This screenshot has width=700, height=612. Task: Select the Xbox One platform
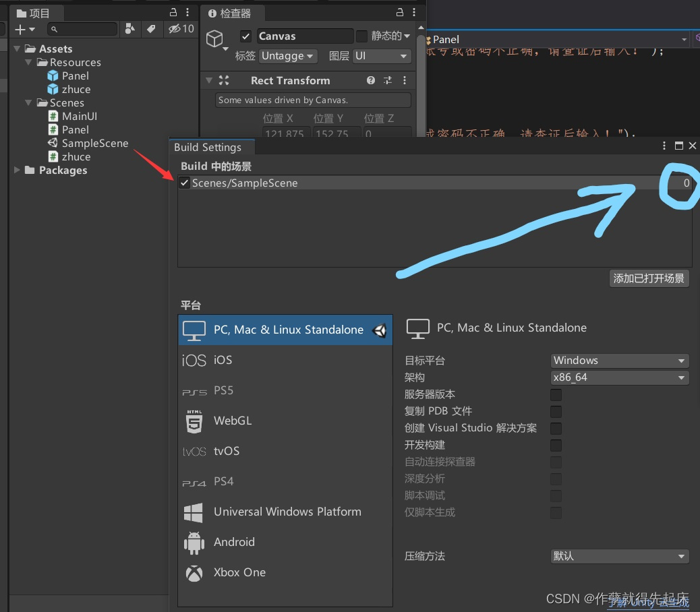(285, 572)
